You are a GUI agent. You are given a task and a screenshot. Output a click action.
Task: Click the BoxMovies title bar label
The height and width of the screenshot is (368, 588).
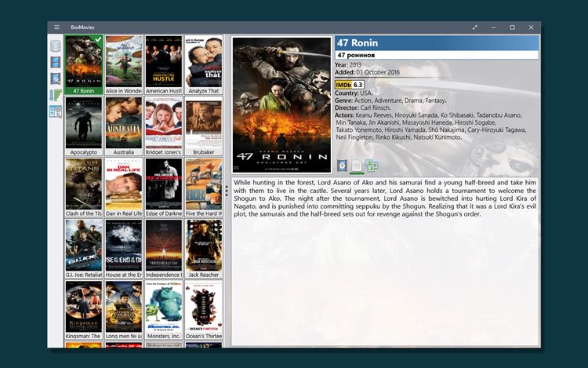pos(82,27)
